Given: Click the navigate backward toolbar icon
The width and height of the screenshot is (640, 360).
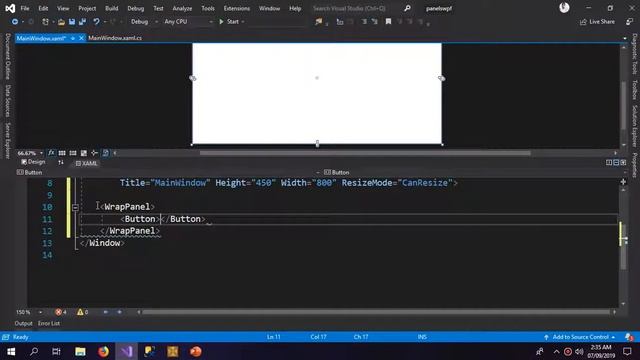Looking at the screenshot, I should coord(15,22).
